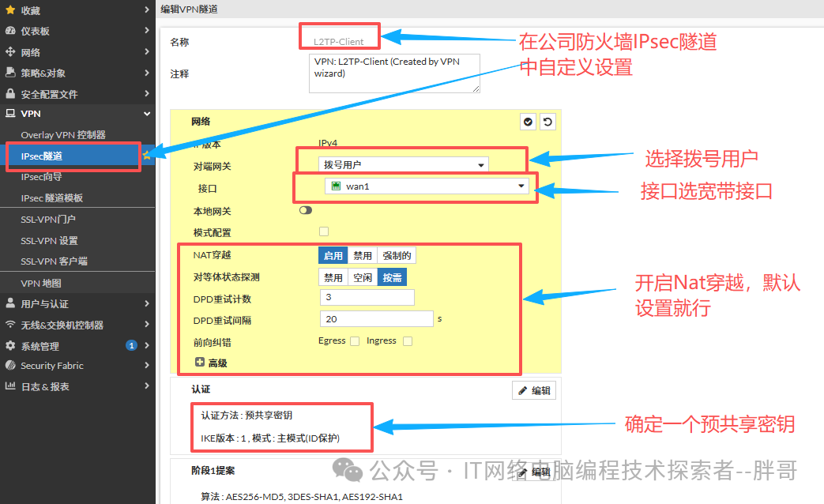Open the 接口 dropdown showing wan1
824x504 pixels.
pos(427,186)
